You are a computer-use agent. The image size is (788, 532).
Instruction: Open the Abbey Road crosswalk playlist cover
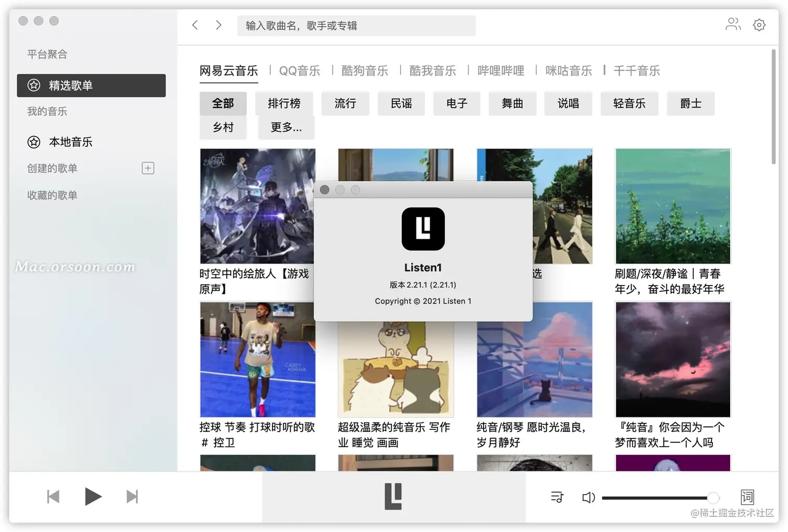[562, 206]
